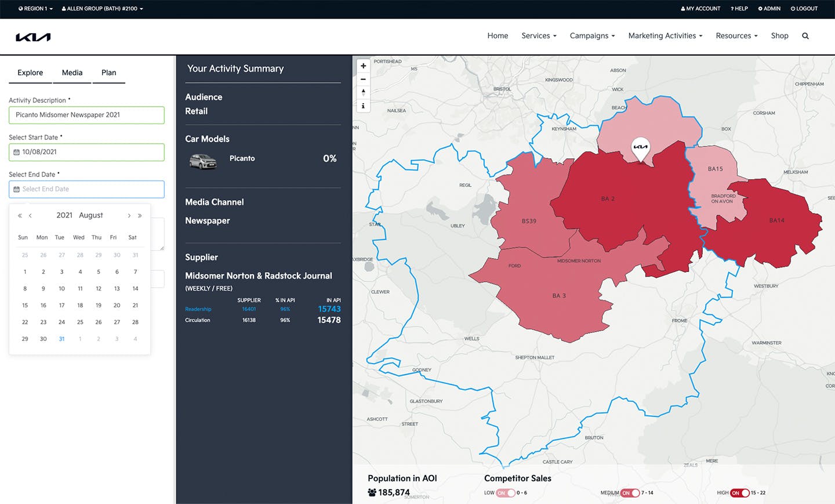Viewport: 835px width, 504px height.
Task: Select August 10 in the calendar
Action: [x=61, y=289]
